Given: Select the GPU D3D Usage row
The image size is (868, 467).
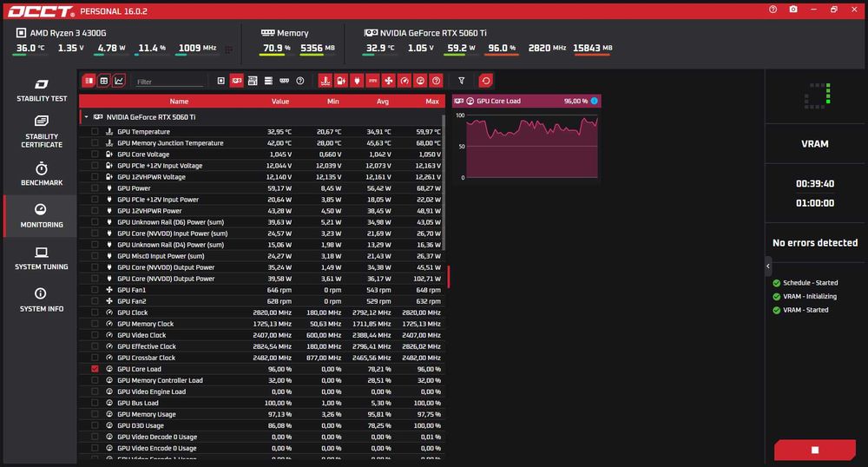Looking at the screenshot, I should point(261,425).
